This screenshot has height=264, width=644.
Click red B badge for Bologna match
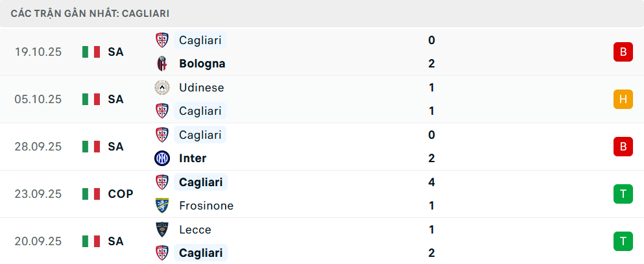623,52
